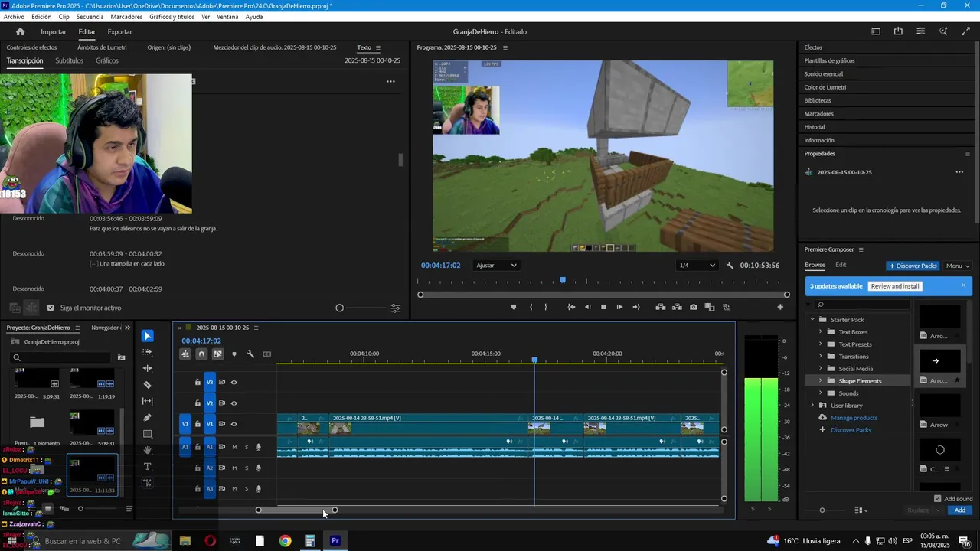This screenshot has width=980, height=551.
Task: Open the Color de Lumetri panel
Action: click(x=825, y=87)
